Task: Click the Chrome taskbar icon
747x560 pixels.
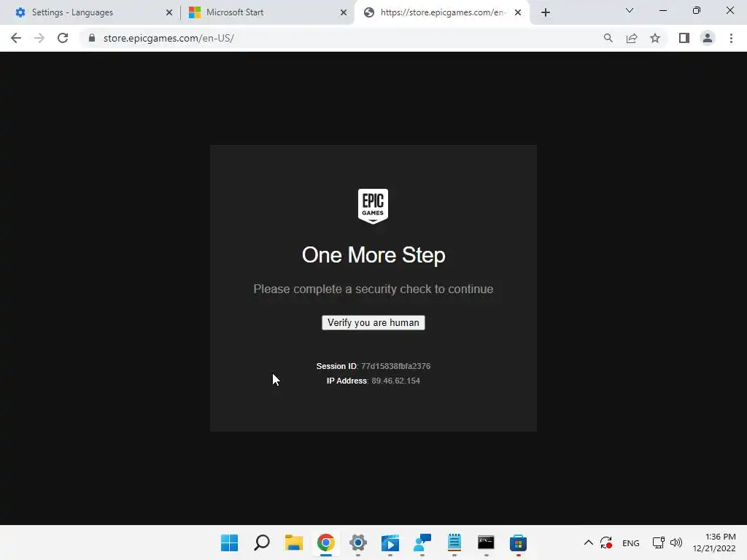Action: pyautogui.click(x=326, y=542)
